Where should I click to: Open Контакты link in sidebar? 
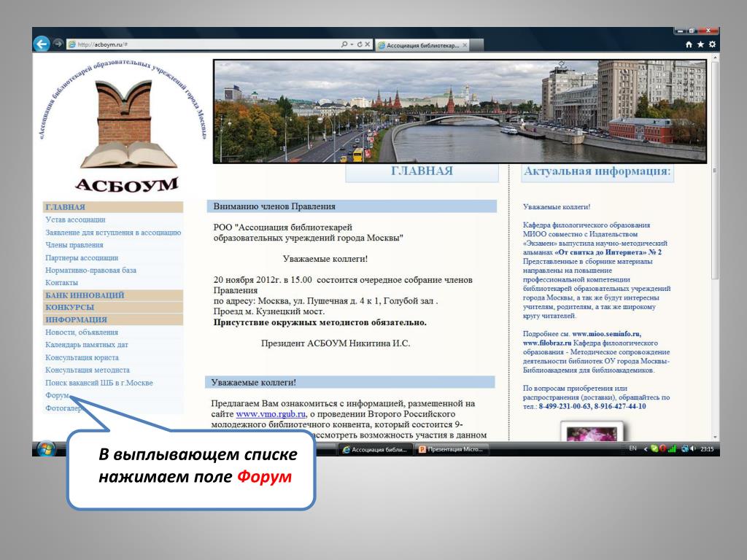point(61,282)
